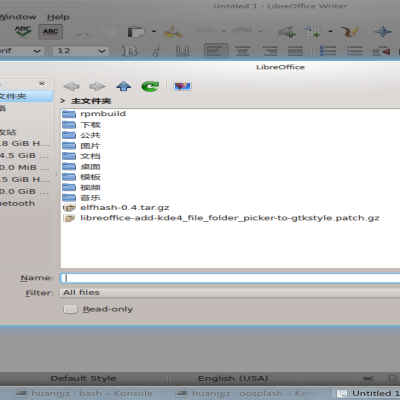The height and width of the screenshot is (400, 400).
Task: Click the Insert Table icon
Action: pyautogui.click(x=312, y=32)
